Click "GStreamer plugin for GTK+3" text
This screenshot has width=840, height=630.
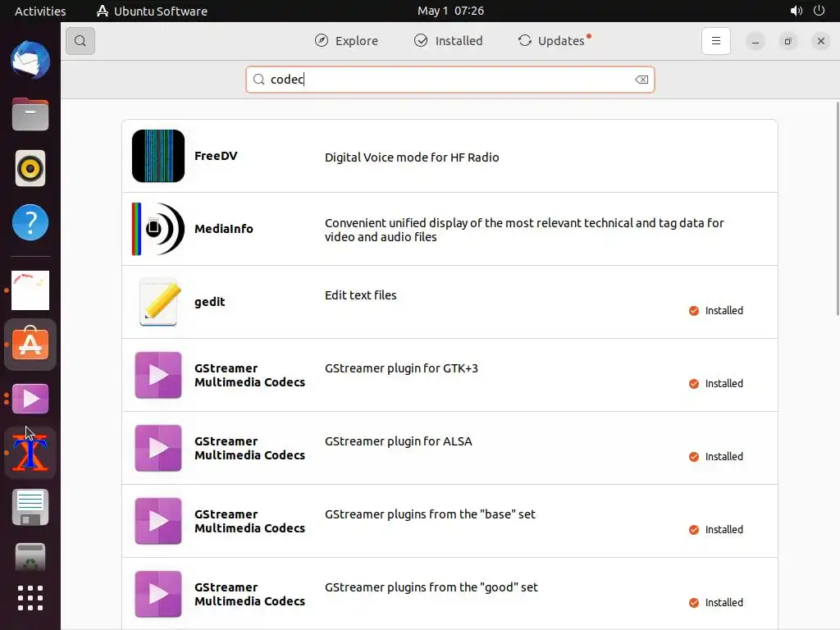click(x=401, y=368)
